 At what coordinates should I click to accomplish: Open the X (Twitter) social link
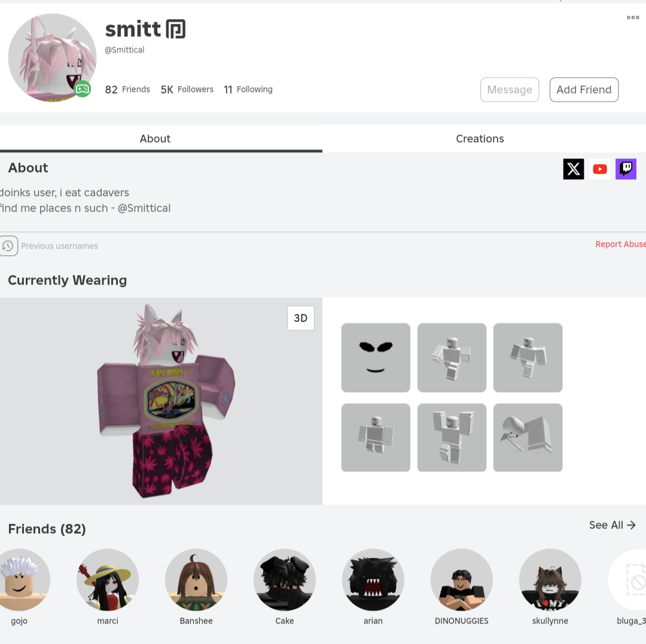[574, 169]
